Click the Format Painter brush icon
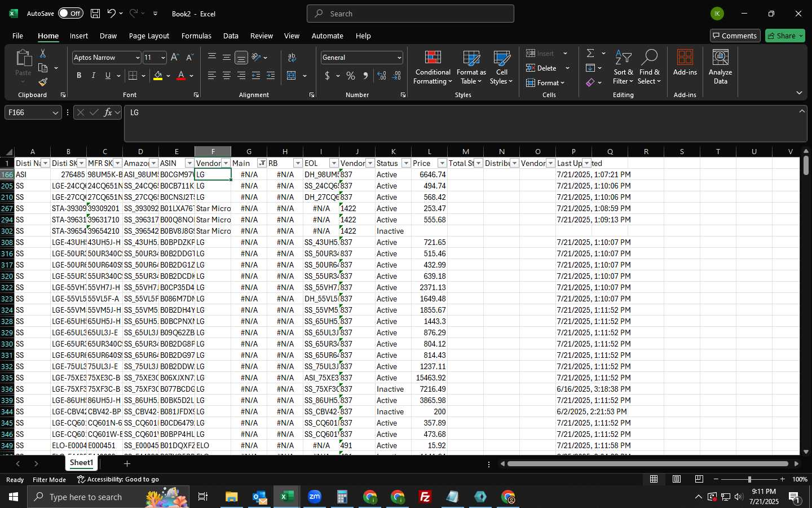The width and height of the screenshot is (812, 508). coord(43,82)
